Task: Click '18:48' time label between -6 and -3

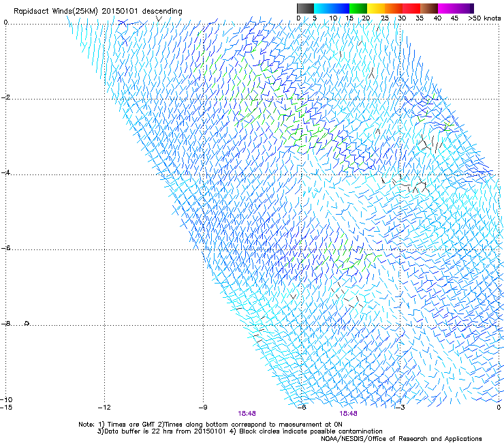Action: click(x=349, y=414)
